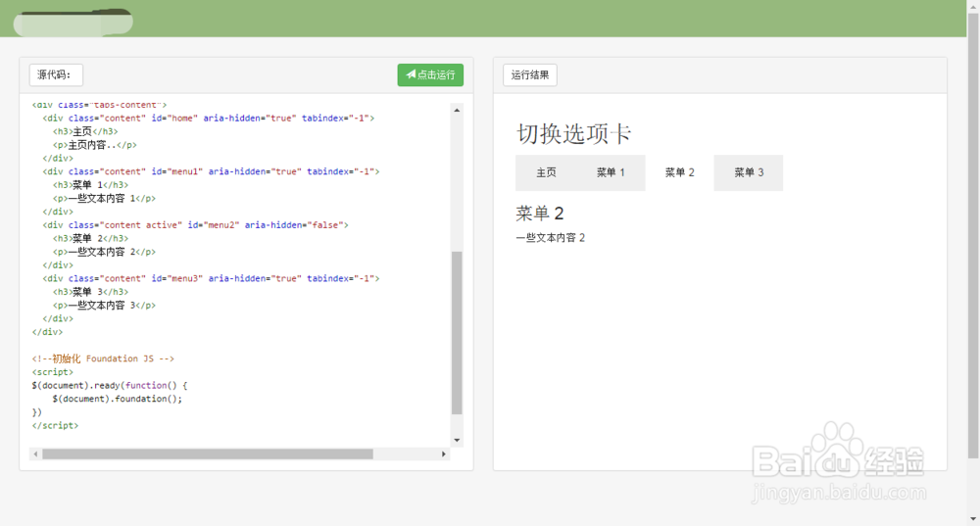Click the code editor vertical scrollbar thumb

(457, 332)
